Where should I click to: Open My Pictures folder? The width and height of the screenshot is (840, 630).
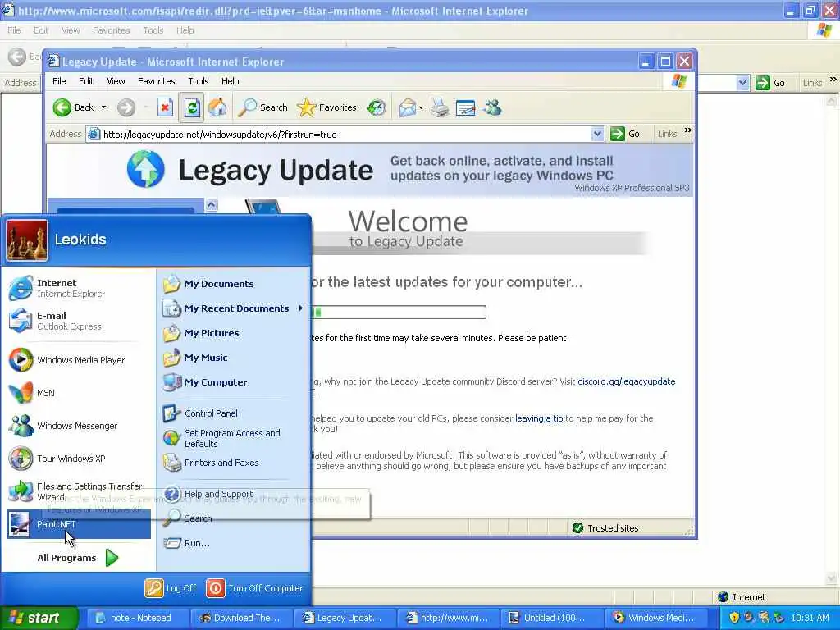point(234,333)
